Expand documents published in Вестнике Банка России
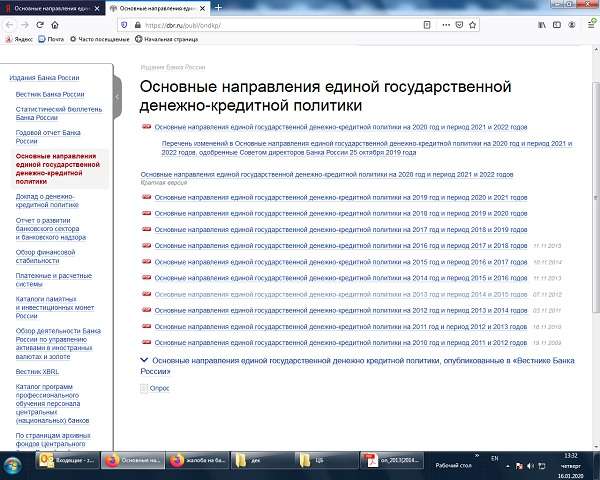The width and height of the screenshot is (600, 480). click(357, 366)
